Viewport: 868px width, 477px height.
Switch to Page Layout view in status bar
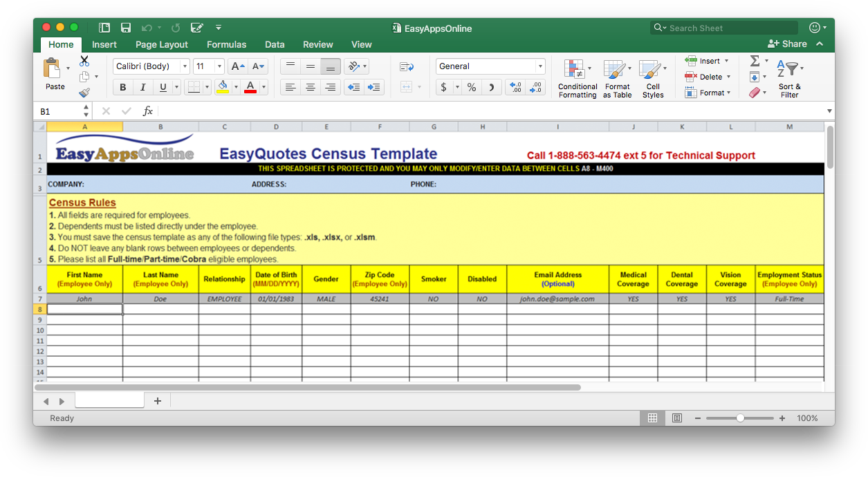[676, 418]
